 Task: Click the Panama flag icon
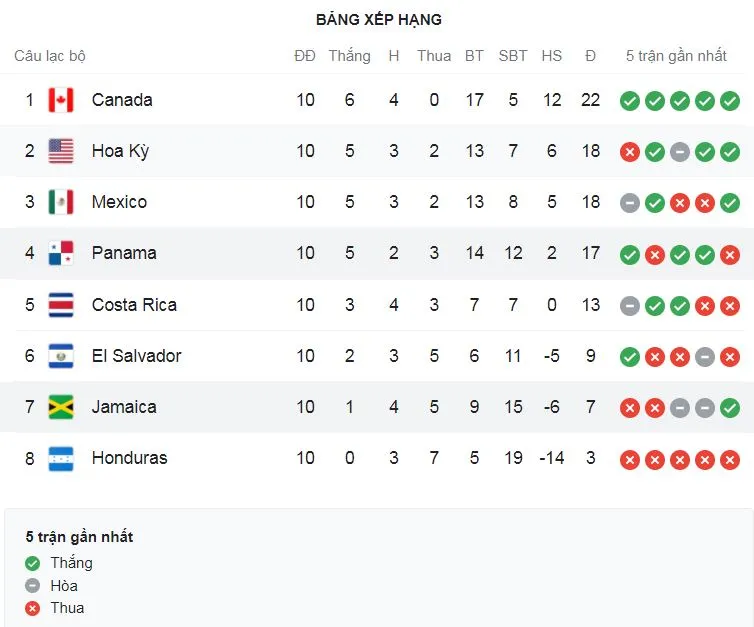(61, 253)
